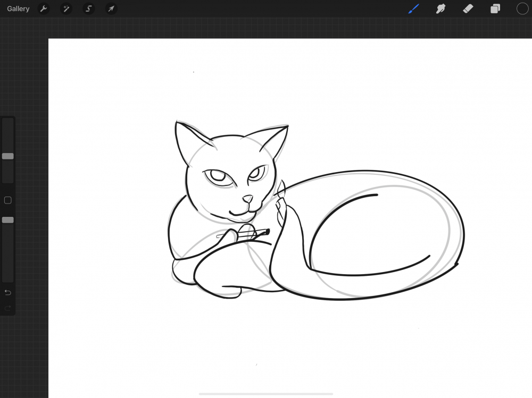This screenshot has height=398, width=532.
Task: Tap the square Modify button in sidebar
Action: coord(8,200)
